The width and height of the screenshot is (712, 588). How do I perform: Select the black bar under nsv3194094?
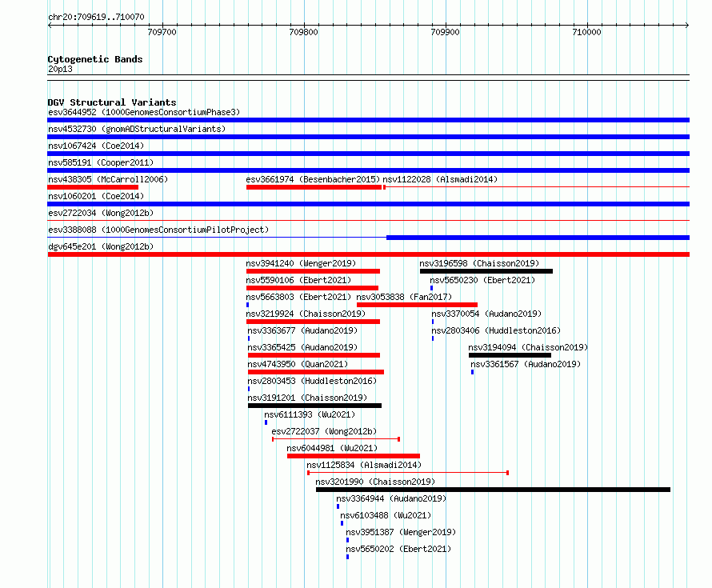click(x=510, y=355)
